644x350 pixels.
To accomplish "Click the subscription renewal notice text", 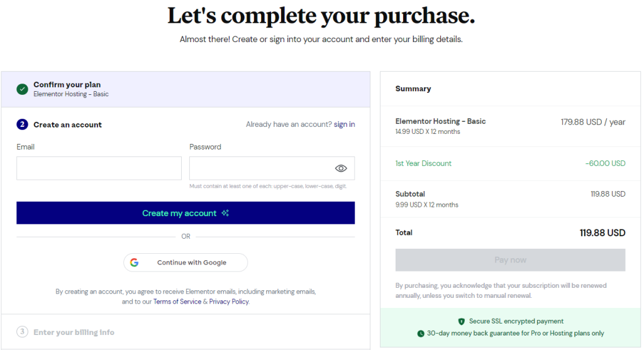I will coord(501,290).
